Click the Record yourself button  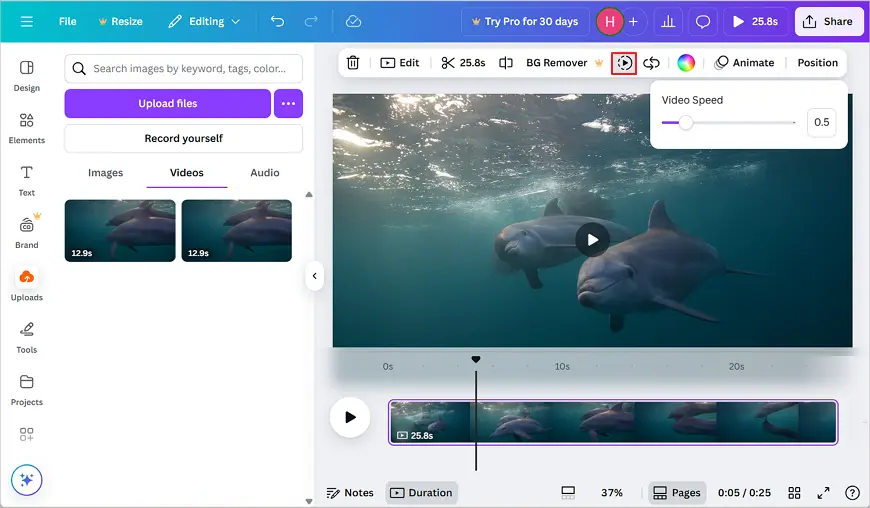(184, 139)
